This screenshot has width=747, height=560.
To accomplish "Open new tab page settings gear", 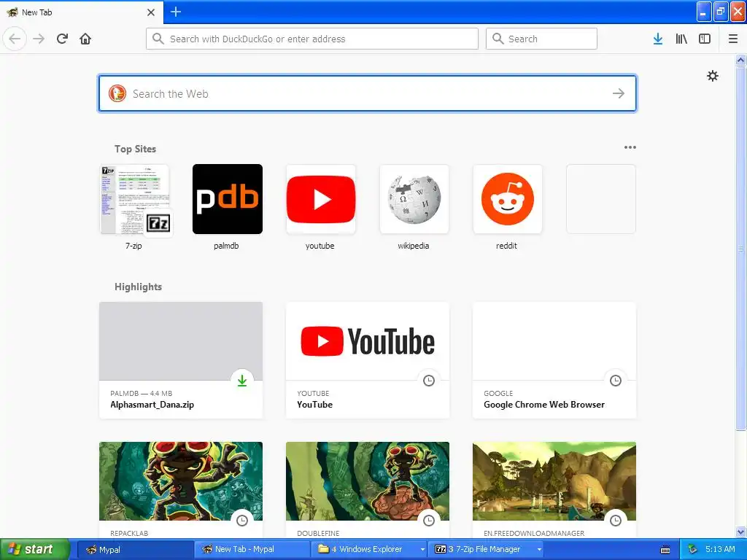I will 712,76.
